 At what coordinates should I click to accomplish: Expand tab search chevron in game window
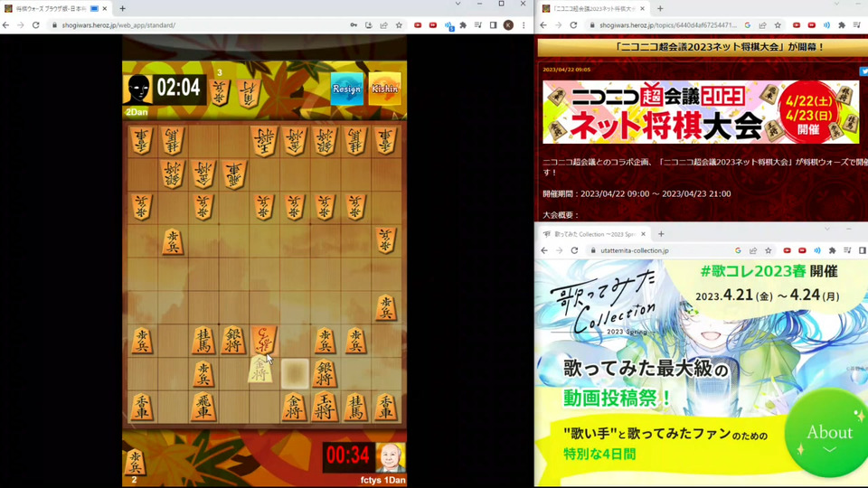point(458,4)
